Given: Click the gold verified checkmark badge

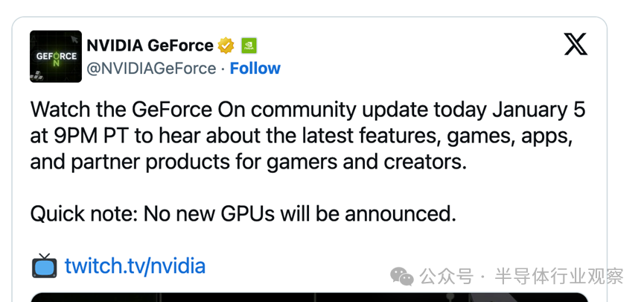Looking at the screenshot, I should (226, 45).
